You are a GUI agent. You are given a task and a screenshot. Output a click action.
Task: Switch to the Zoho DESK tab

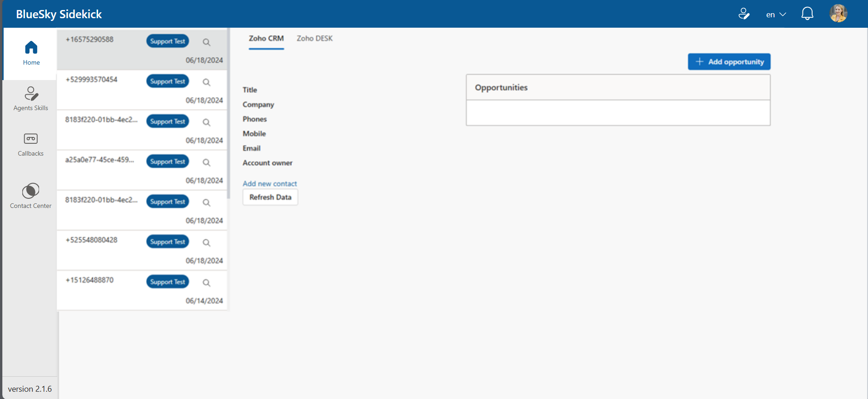pos(314,39)
